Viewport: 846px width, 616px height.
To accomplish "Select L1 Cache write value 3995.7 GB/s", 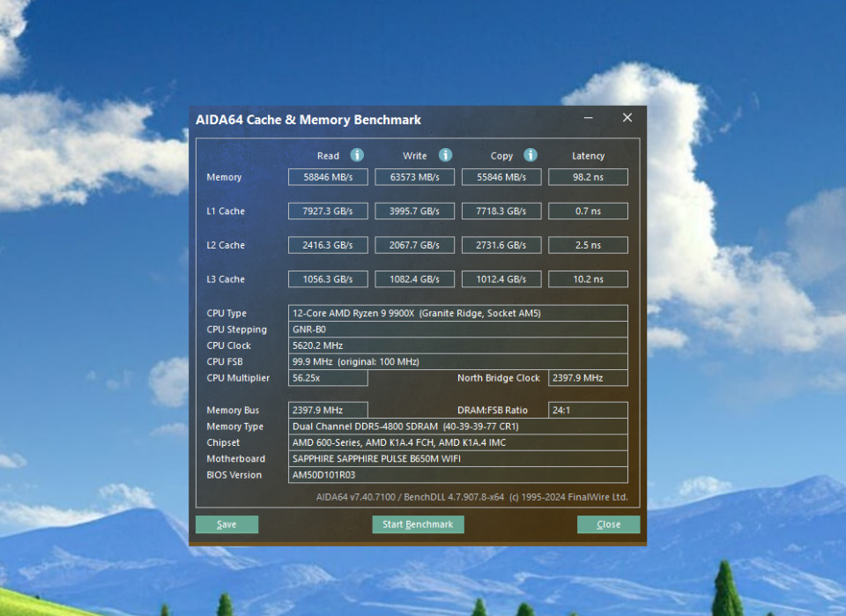I will (415, 211).
